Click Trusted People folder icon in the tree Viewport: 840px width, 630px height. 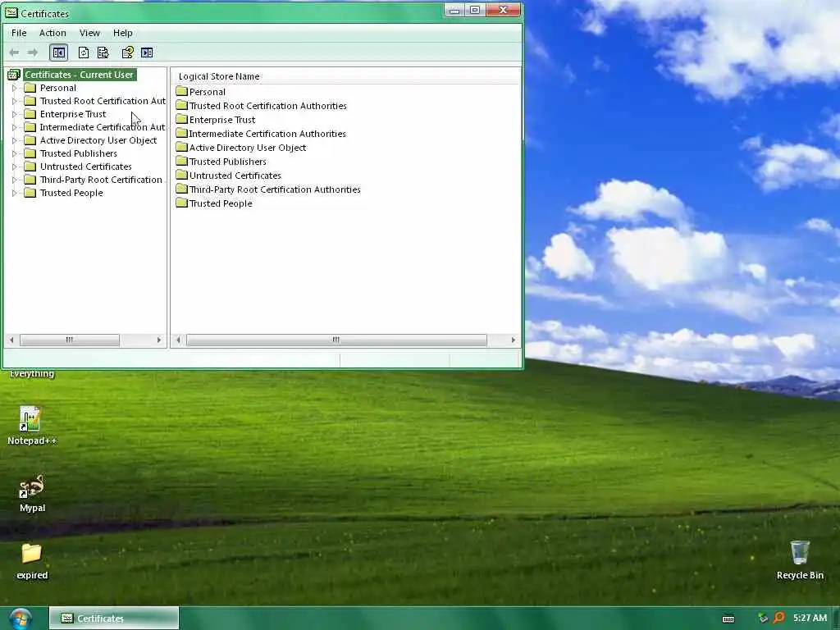30,193
